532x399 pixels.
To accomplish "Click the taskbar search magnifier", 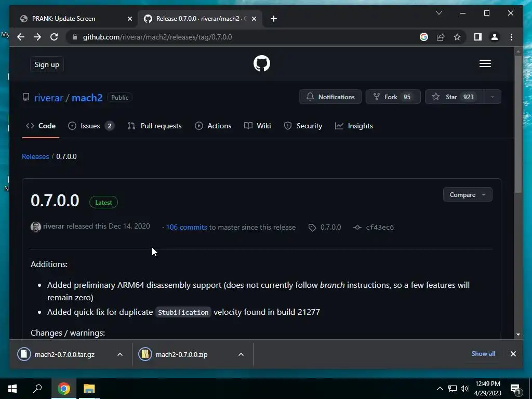I will (37, 389).
